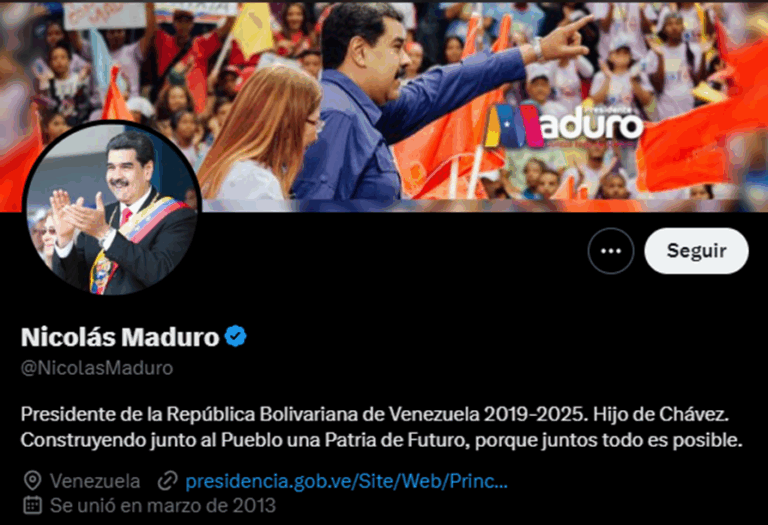The width and height of the screenshot is (768, 525).
Task: Click the 'Hijo de Chávez' phrase in bio
Action: (x=661, y=415)
